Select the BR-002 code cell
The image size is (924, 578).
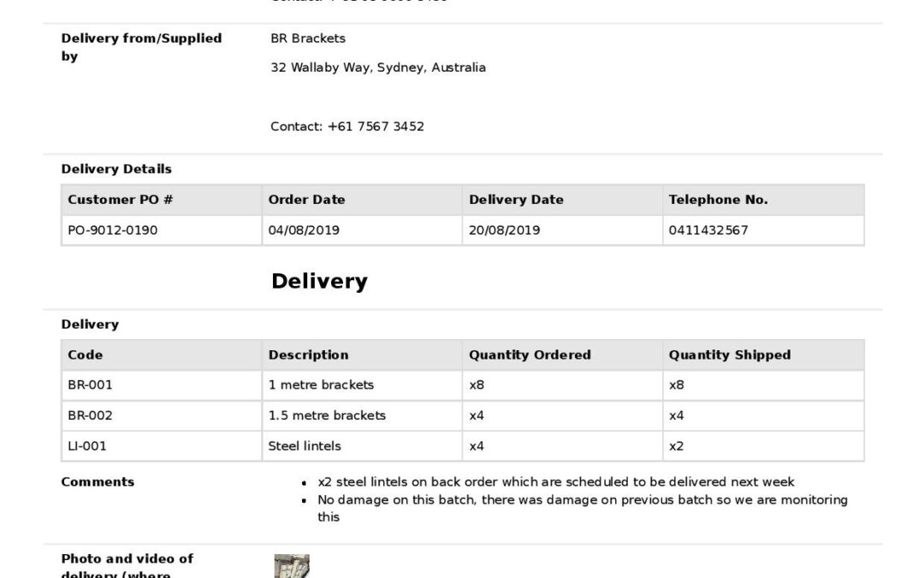click(90, 416)
